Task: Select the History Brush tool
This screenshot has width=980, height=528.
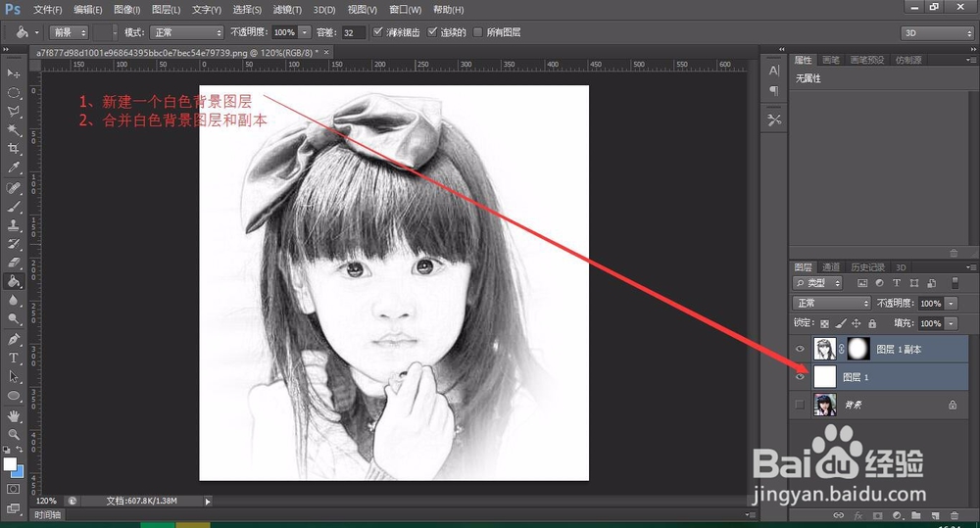Action: (13, 244)
